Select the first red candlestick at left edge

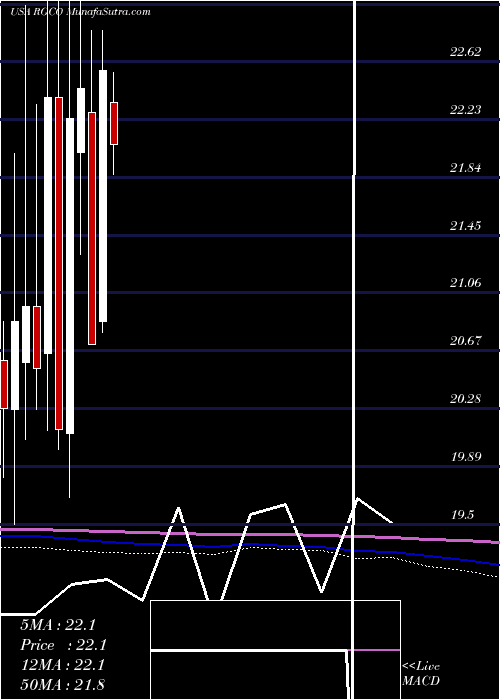tap(4, 384)
